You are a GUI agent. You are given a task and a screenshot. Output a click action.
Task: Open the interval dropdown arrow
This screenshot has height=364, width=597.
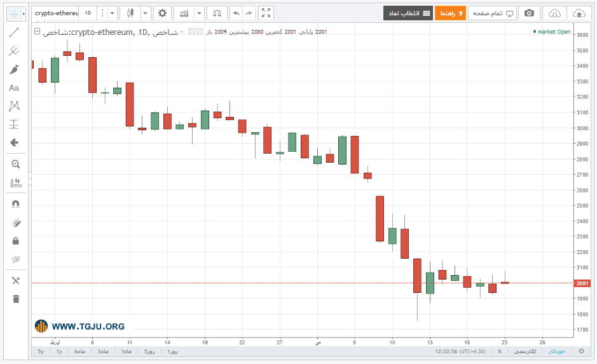click(x=112, y=13)
